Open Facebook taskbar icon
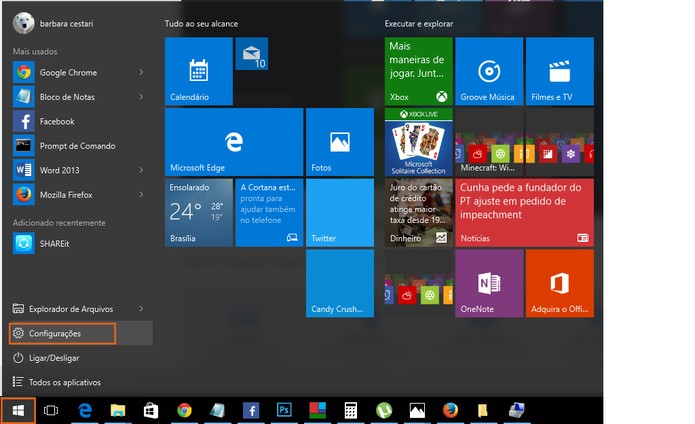 pos(251,411)
